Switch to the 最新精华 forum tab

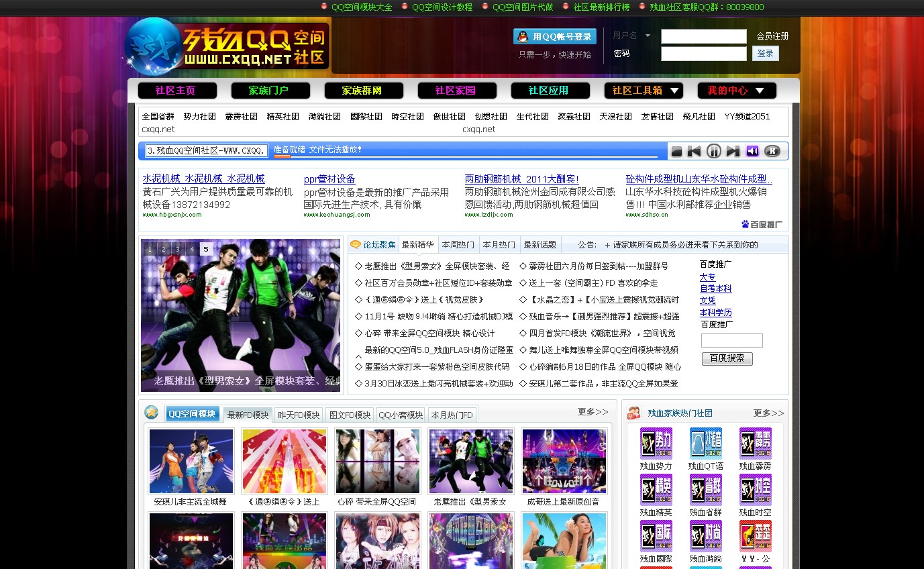point(418,245)
